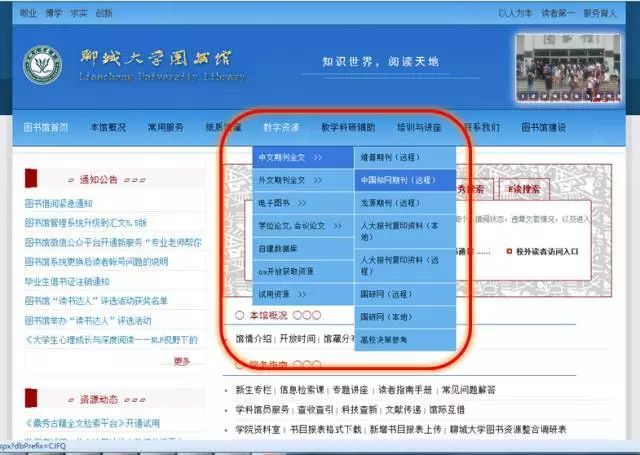This screenshot has width=640, height=455.
Task: Open the 新生专栏 link
Action: click(x=253, y=390)
